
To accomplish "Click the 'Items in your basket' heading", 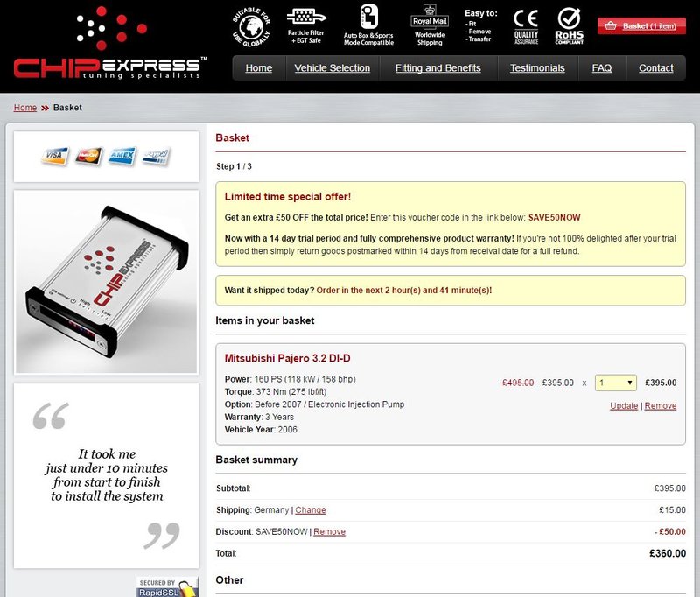I will click(265, 320).
